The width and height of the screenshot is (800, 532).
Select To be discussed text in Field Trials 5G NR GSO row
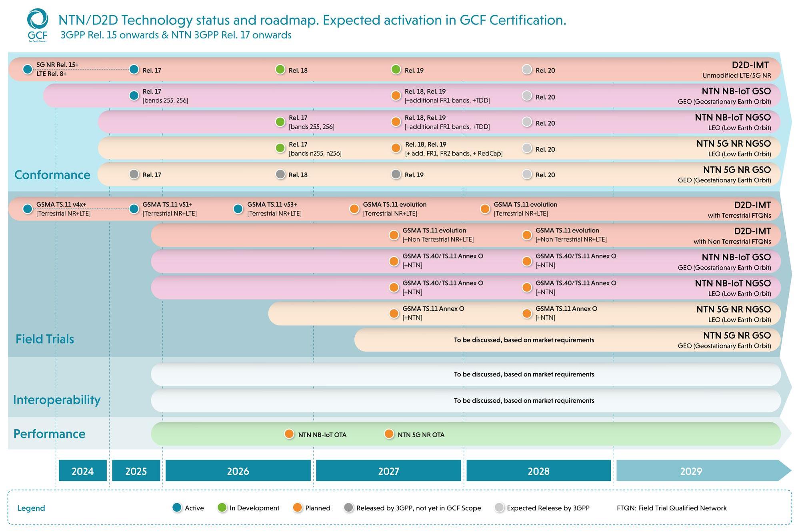(524, 340)
